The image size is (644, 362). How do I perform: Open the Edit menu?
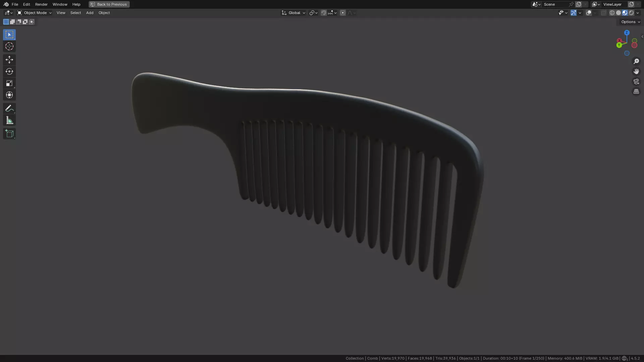(26, 4)
